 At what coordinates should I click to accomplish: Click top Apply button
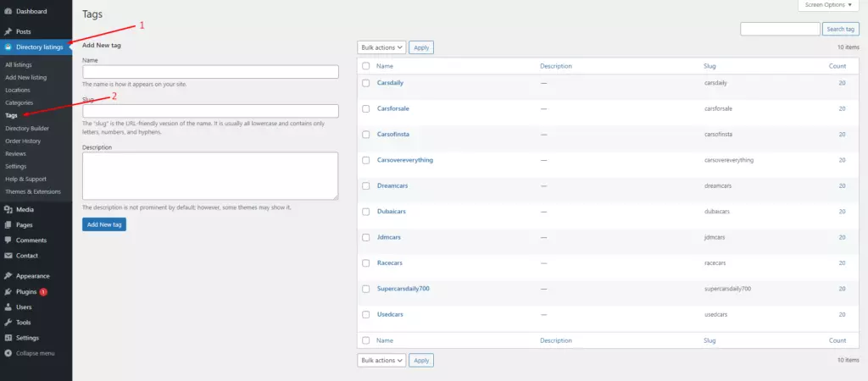tap(421, 47)
